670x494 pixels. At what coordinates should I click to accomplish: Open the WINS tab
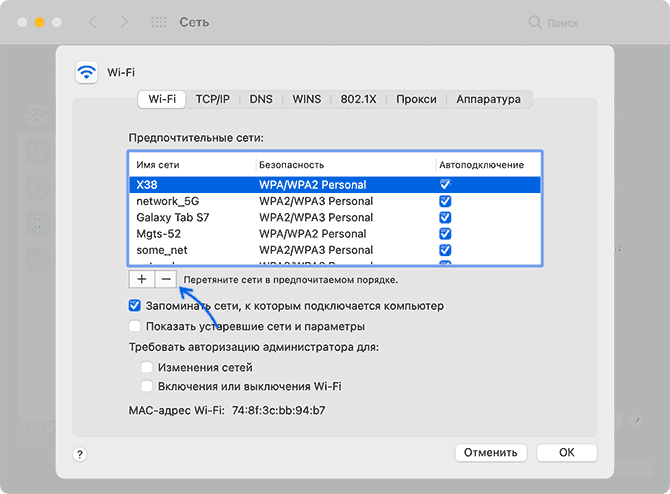tap(306, 99)
